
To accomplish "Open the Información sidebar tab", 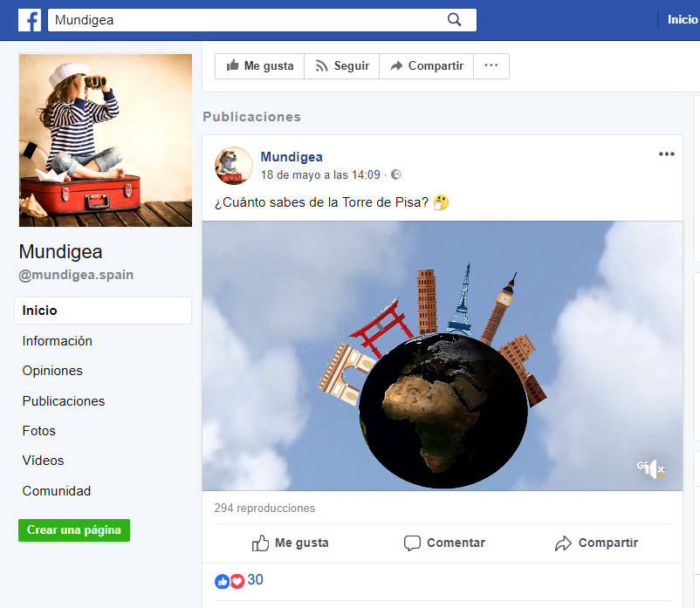I will tap(58, 341).
